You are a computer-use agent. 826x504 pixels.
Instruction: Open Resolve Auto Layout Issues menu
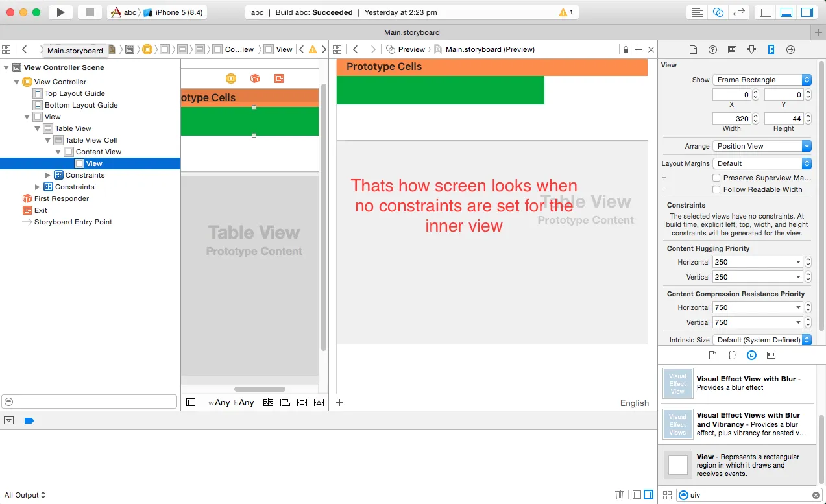319,403
